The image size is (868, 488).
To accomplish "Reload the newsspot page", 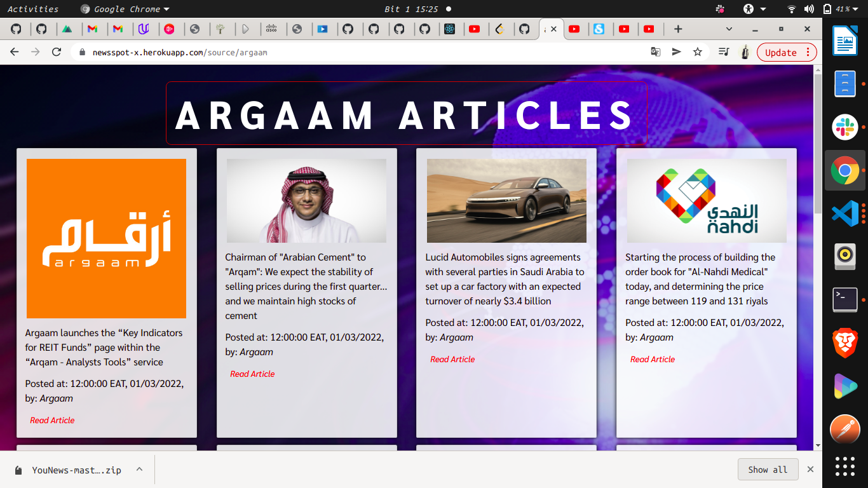I will tap(57, 52).
